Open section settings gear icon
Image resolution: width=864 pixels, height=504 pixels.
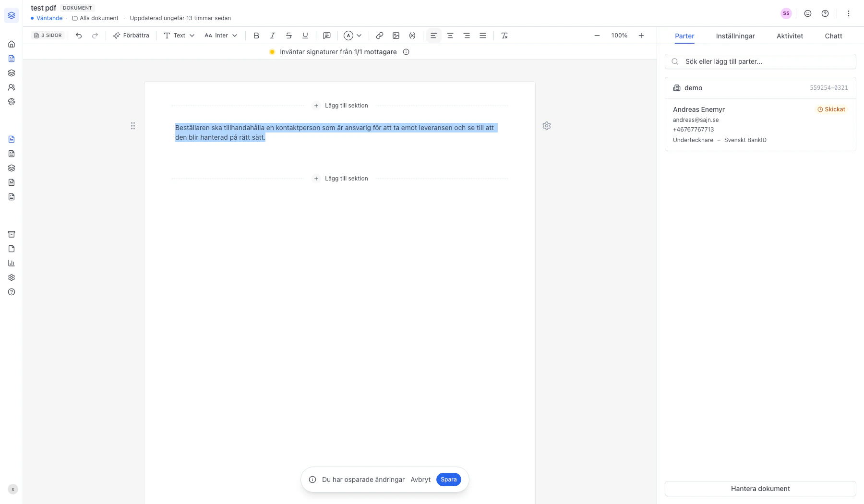coord(547,126)
